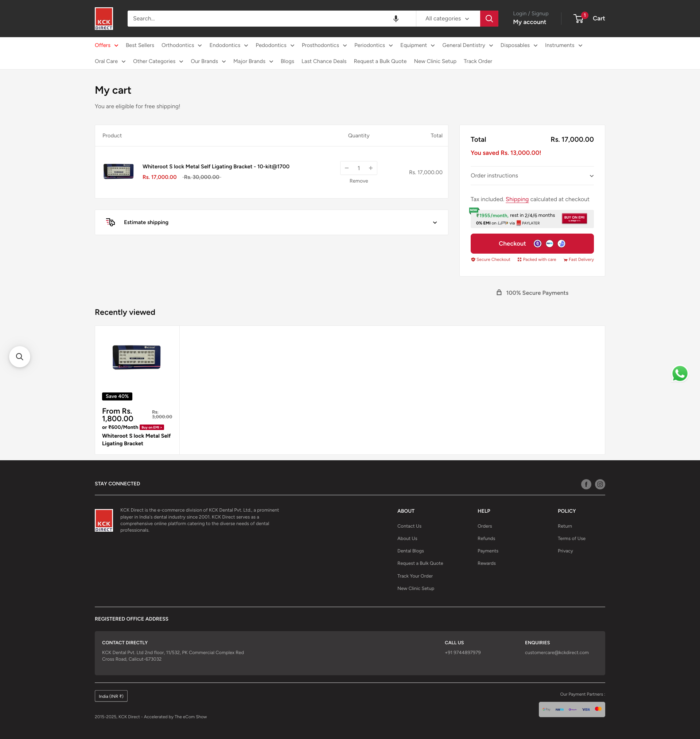Open Orders link under Help

[x=485, y=526]
